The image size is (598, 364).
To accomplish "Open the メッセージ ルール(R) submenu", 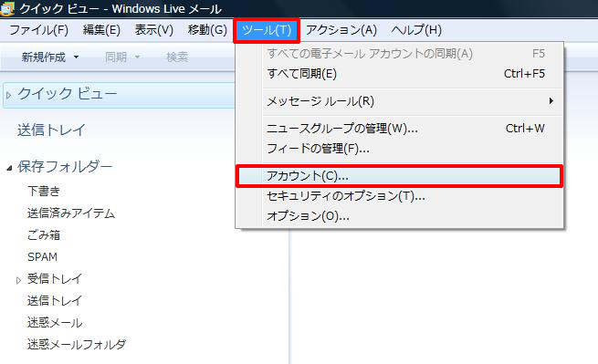I will point(399,101).
